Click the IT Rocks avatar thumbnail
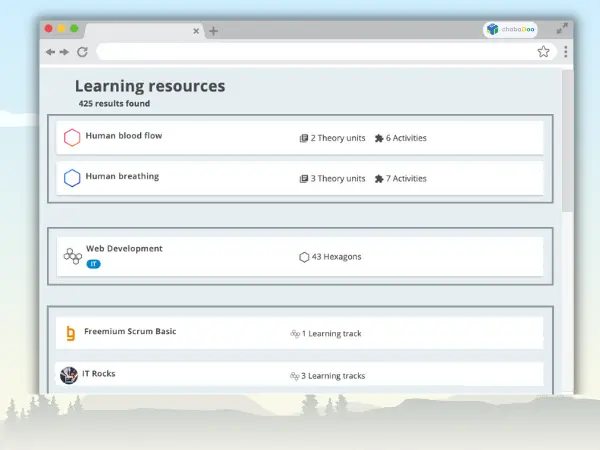 click(69, 375)
